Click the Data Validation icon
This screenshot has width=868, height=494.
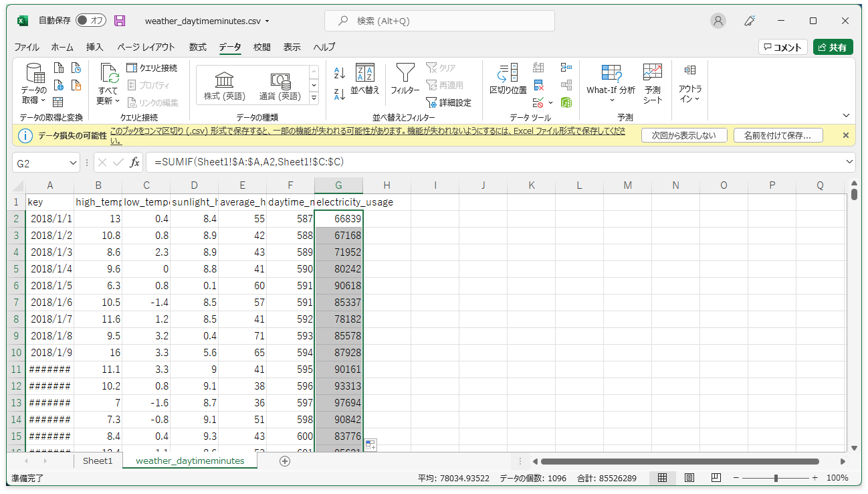(538, 102)
